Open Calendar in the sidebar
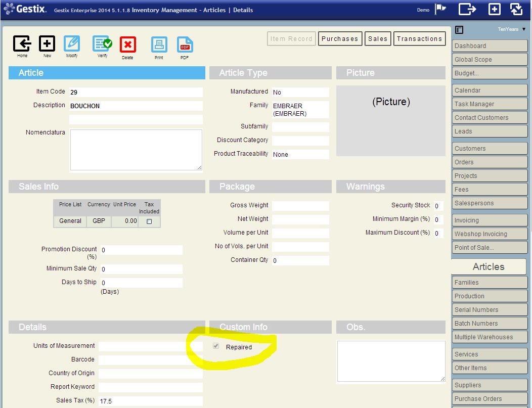Image resolution: width=532 pixels, height=408 pixels. point(490,90)
